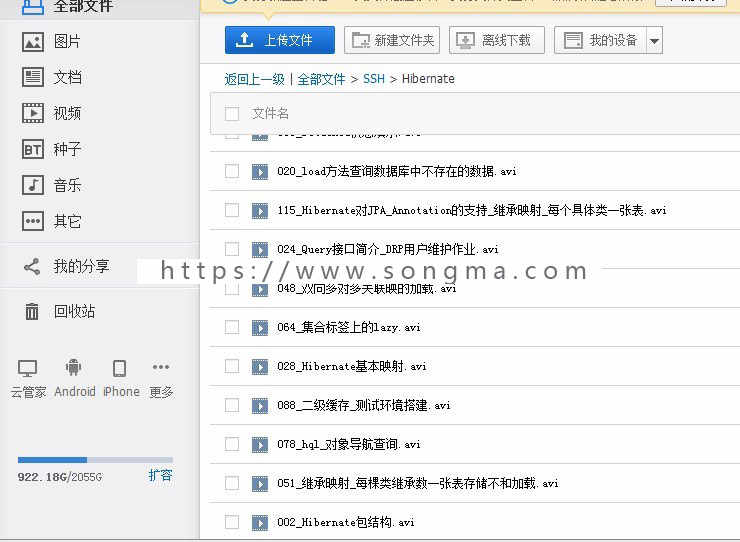
Task: Click the video icon of 051_继承映射 file
Action: pos(260,483)
